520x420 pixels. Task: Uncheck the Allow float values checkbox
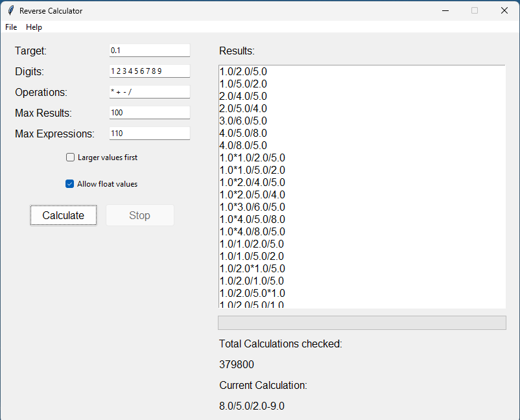[x=69, y=183]
